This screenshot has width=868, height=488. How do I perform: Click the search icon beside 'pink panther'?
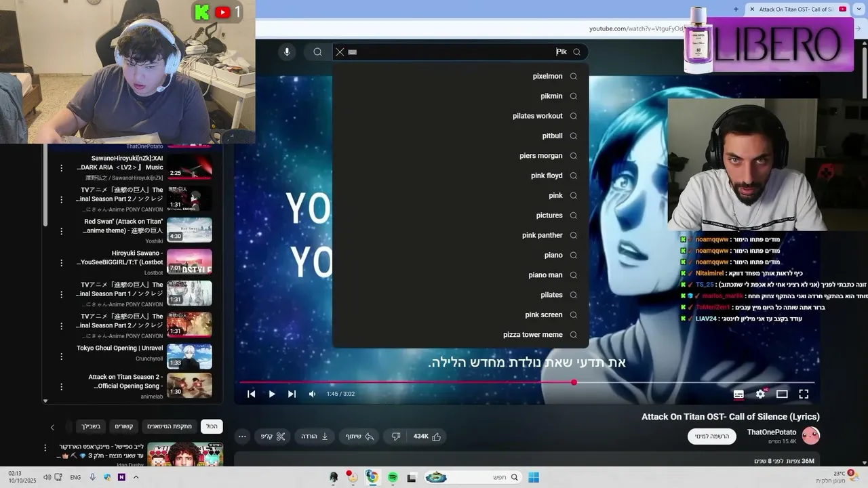tap(574, 236)
